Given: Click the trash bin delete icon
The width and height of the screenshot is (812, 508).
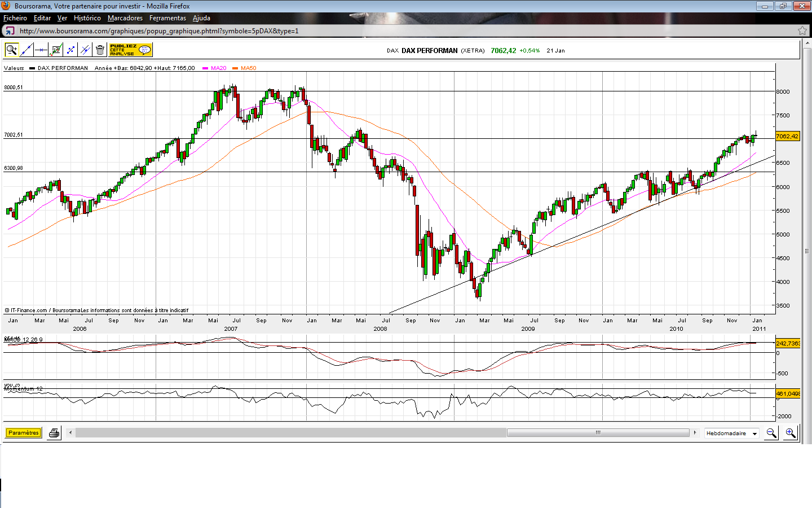Looking at the screenshot, I should pos(100,50).
